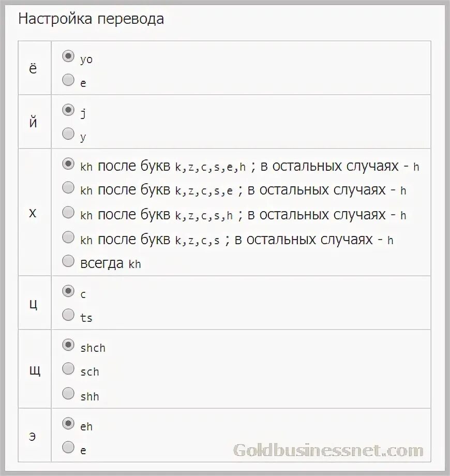Select kh after k,z,c,s option
This screenshot has width=450, height=476.
(68, 237)
